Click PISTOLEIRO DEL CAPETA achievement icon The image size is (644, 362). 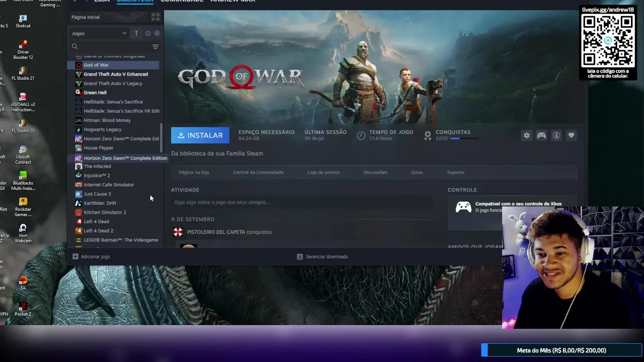click(x=178, y=232)
